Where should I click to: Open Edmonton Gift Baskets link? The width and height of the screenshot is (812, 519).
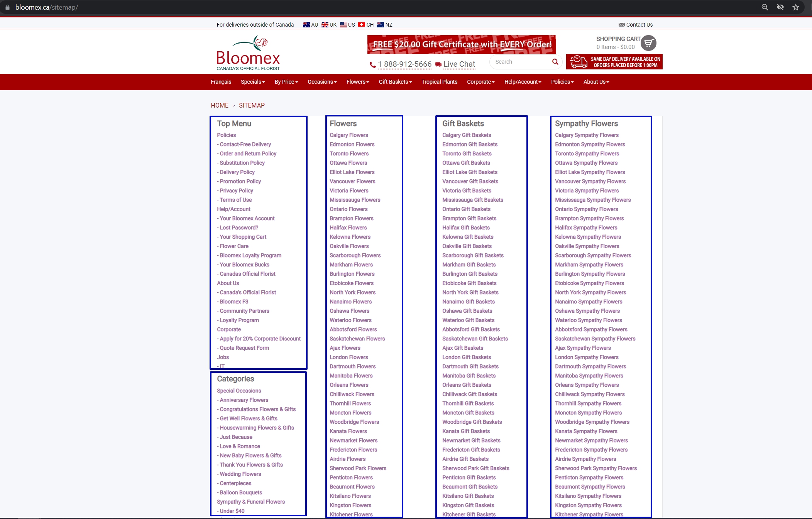[470, 144]
